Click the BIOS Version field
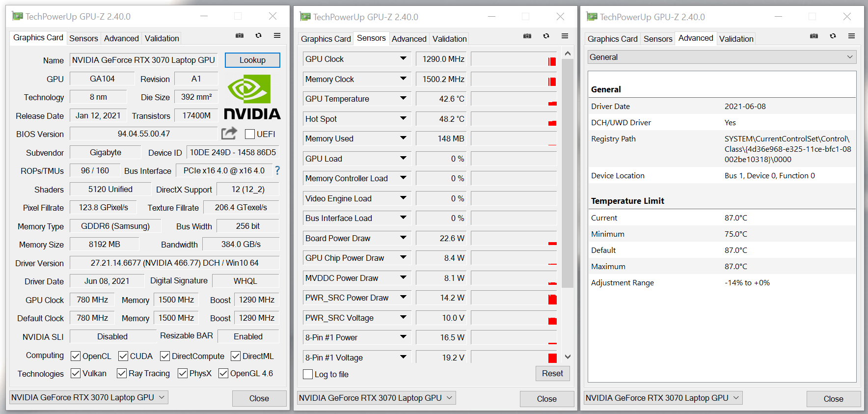The image size is (868, 414). (x=144, y=134)
